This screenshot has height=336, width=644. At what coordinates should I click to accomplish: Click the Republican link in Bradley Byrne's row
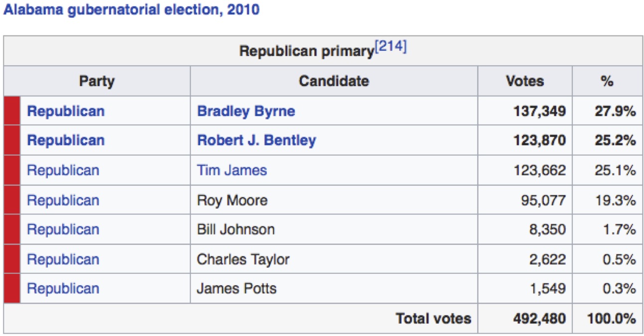click(66, 111)
